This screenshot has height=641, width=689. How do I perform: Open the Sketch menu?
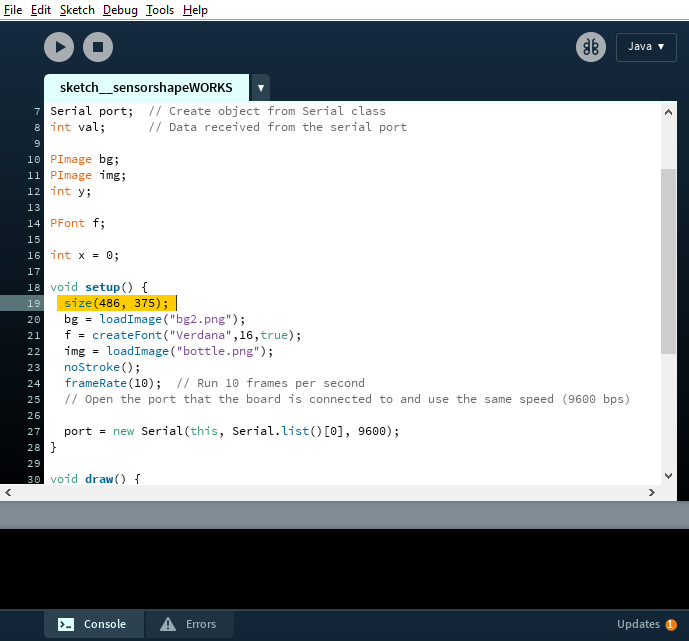77,10
